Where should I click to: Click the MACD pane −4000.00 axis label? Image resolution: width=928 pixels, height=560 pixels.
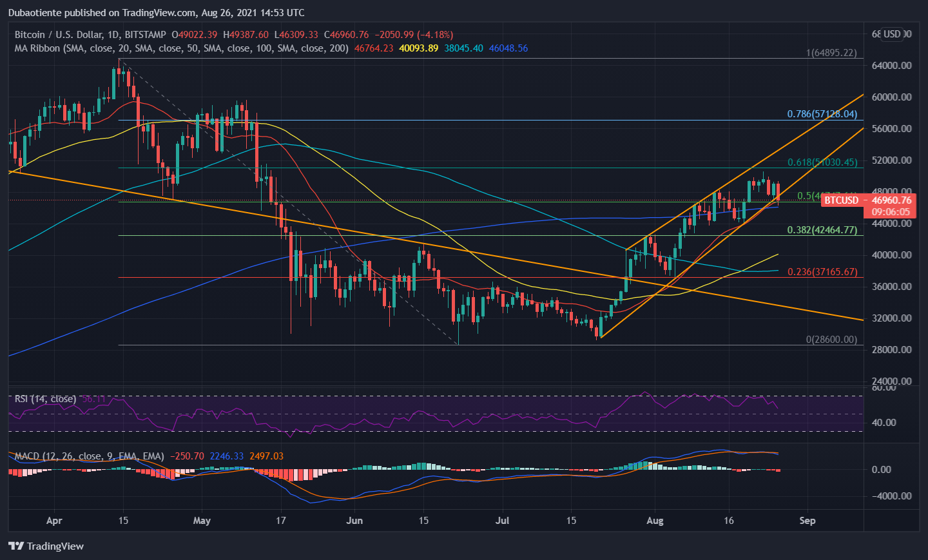point(892,496)
